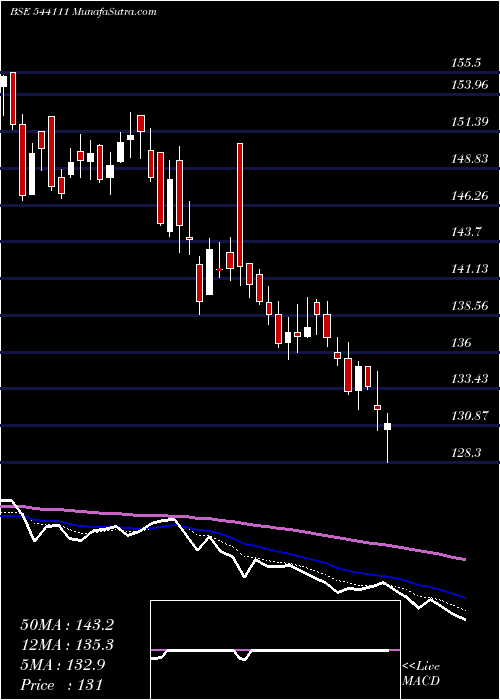The height and width of the screenshot is (700, 500).
Task: Select the 141.13 price level label
Action: (x=470, y=269)
